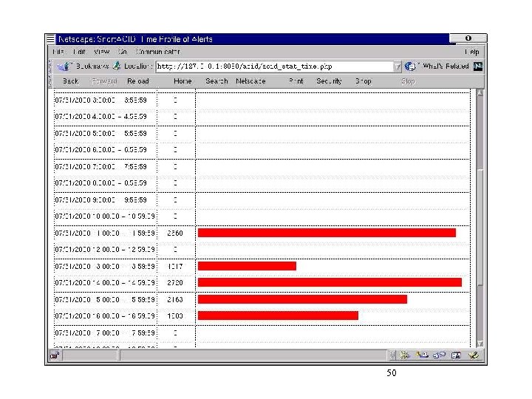Click the Forward toolbar button
The image size is (532, 399).
click(x=104, y=81)
